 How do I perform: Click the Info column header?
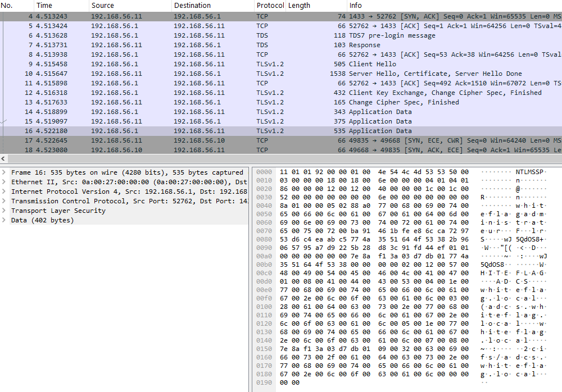pyautogui.click(x=355, y=5)
